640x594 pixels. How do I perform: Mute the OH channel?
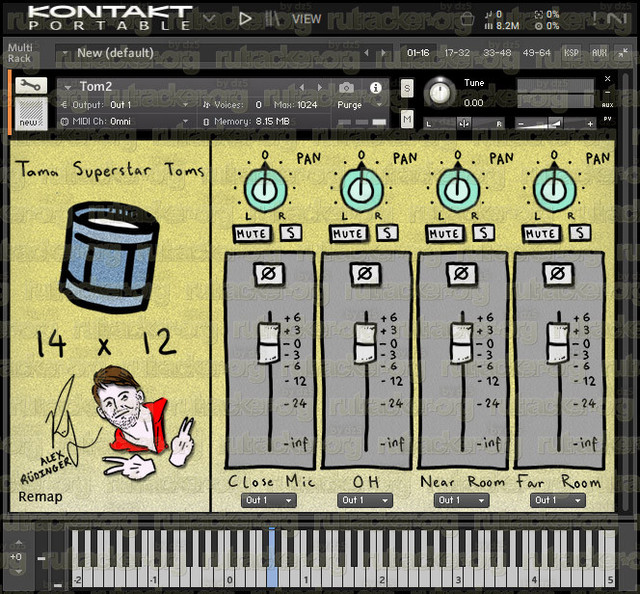[x=348, y=234]
